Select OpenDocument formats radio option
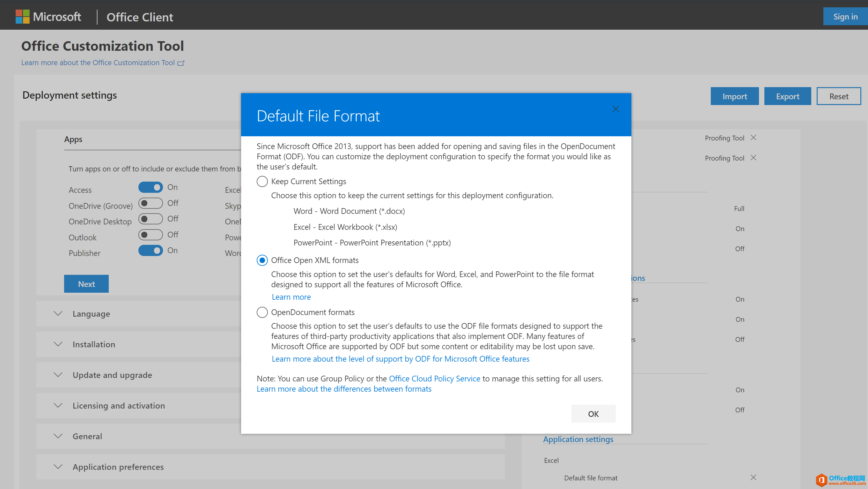The width and height of the screenshot is (868, 489). 262,312
